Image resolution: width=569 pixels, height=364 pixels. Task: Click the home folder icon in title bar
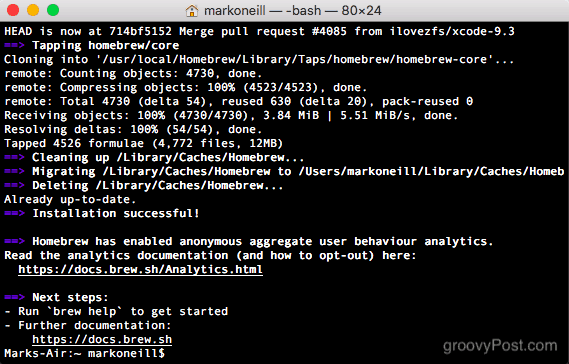[192, 11]
